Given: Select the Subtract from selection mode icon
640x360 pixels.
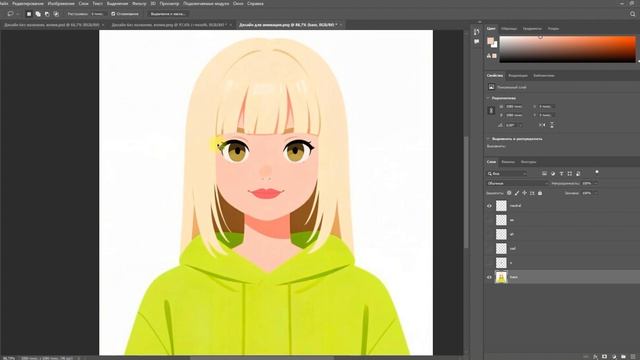Looking at the screenshot, I should coord(47,14).
